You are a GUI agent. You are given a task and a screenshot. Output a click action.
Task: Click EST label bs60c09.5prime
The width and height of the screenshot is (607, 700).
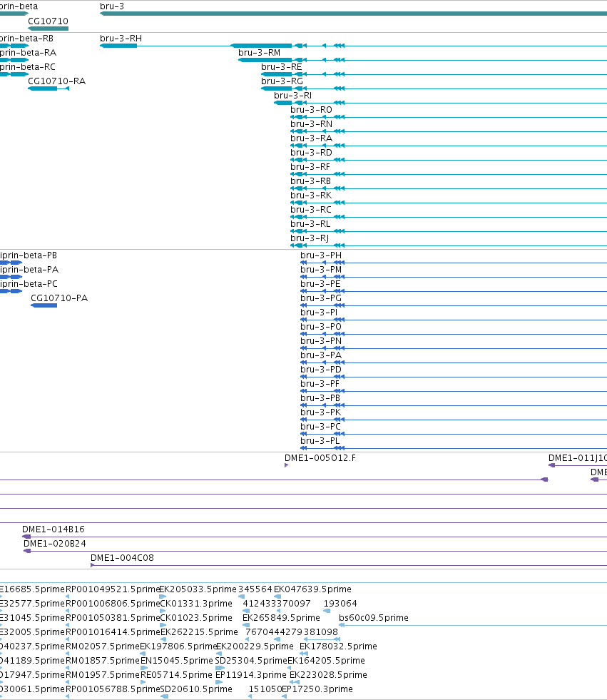[x=374, y=618]
